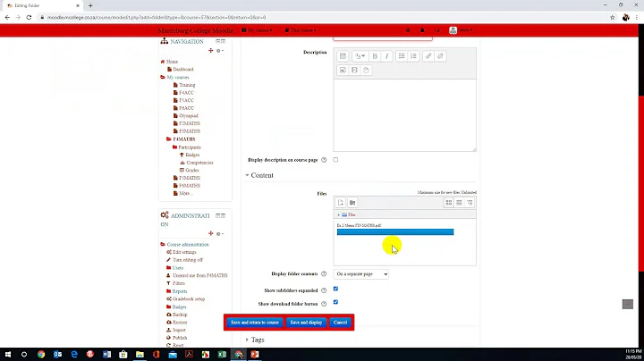This screenshot has height=361, width=644.
Task: Click Home in navigation block
Action: (x=172, y=62)
